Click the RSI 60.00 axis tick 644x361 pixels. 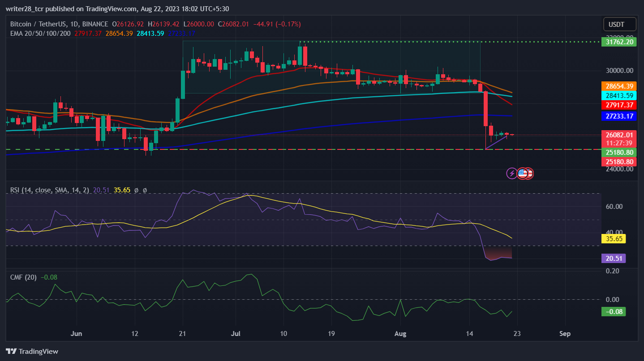614,207
